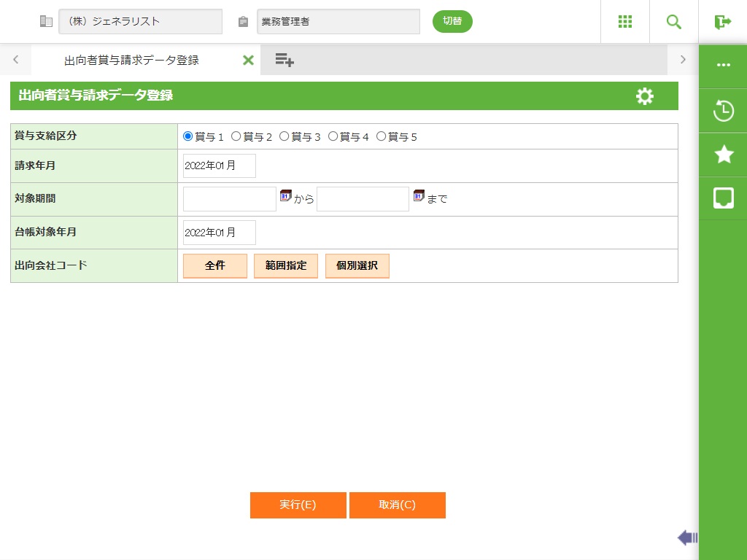Screen dimensions: 747x560
Task: Open the calendar picker for period end date
Action: pos(419,196)
